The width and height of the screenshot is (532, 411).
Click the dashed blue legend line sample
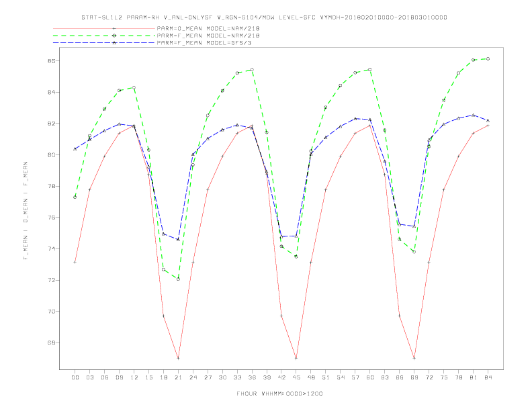[x=104, y=43]
